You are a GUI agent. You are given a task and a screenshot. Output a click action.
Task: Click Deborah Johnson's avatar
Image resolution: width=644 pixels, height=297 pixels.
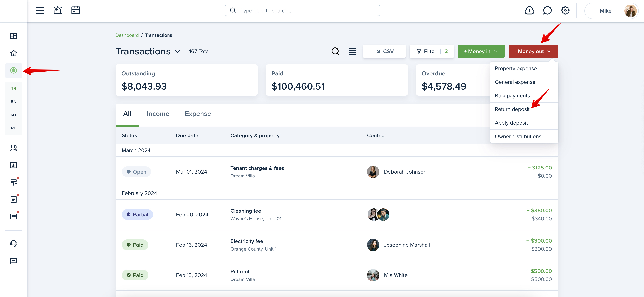pyautogui.click(x=373, y=172)
